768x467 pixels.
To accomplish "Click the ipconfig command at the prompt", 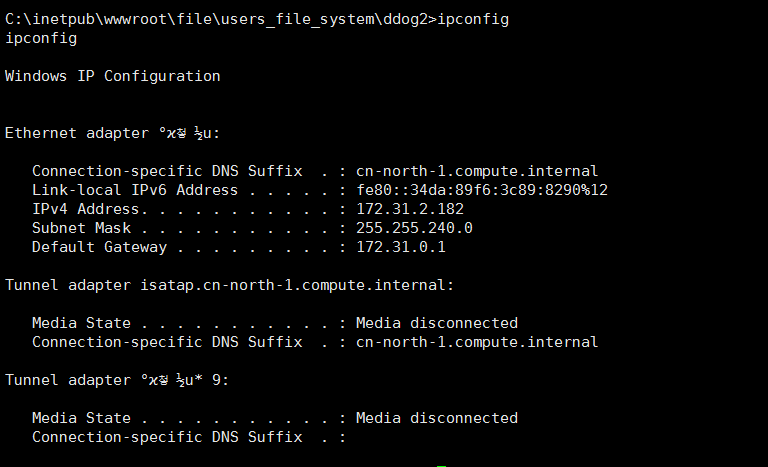I will tap(473, 20).
